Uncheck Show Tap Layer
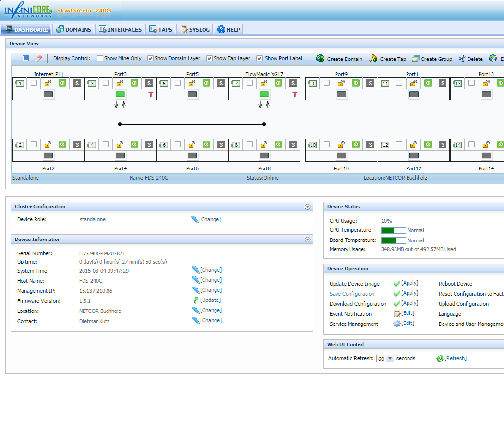 coord(210,58)
